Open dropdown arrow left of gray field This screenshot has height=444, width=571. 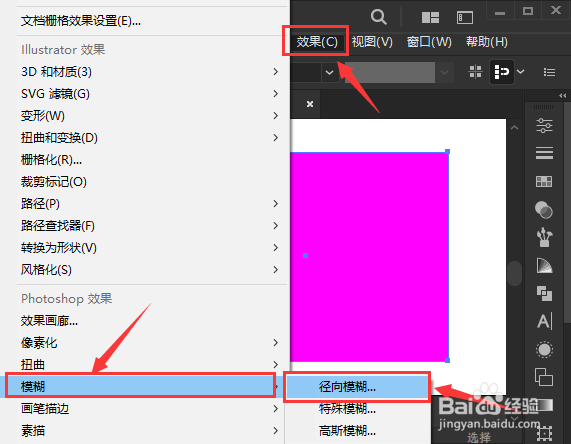click(330, 72)
